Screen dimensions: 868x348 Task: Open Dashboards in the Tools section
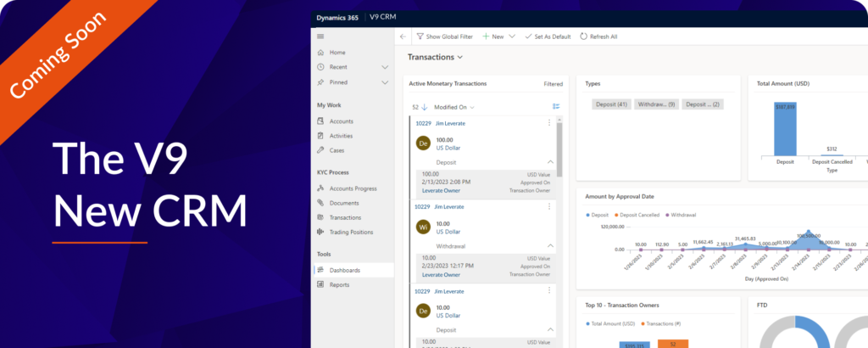[345, 270]
